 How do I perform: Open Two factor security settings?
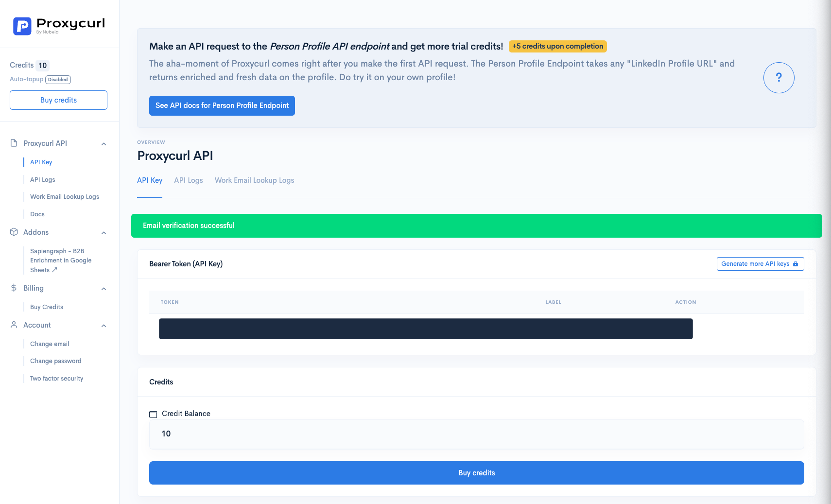[x=57, y=379]
